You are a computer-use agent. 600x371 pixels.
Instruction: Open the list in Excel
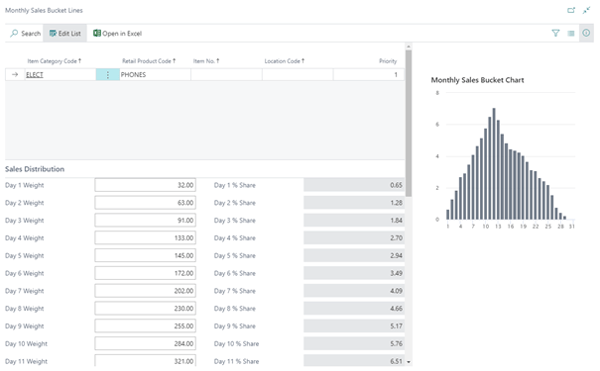click(x=117, y=33)
